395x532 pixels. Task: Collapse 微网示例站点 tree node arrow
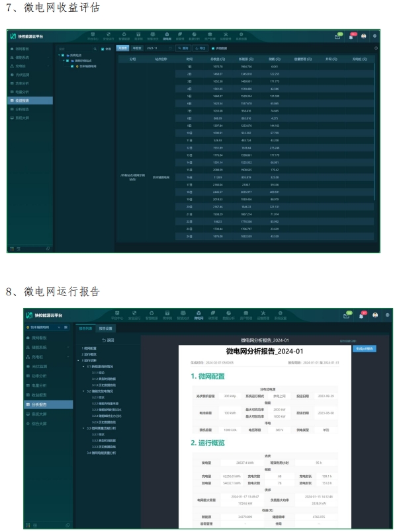pyautogui.click(x=64, y=61)
